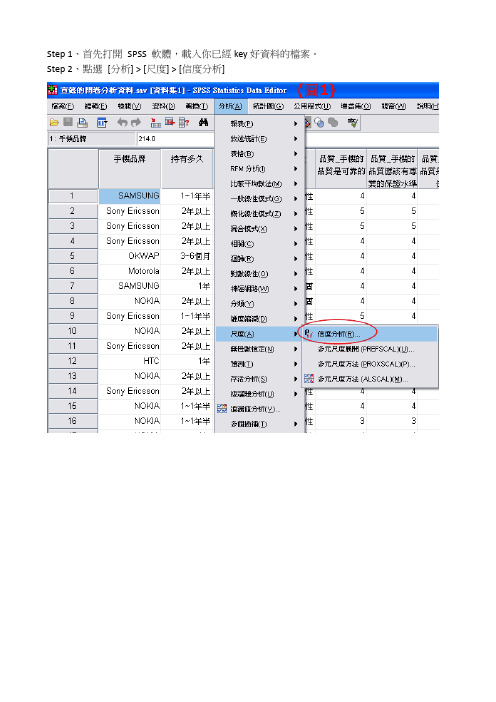Select 預測(T) in the Analyze menu
The width and height of the screenshot is (496, 702).
click(x=260, y=364)
